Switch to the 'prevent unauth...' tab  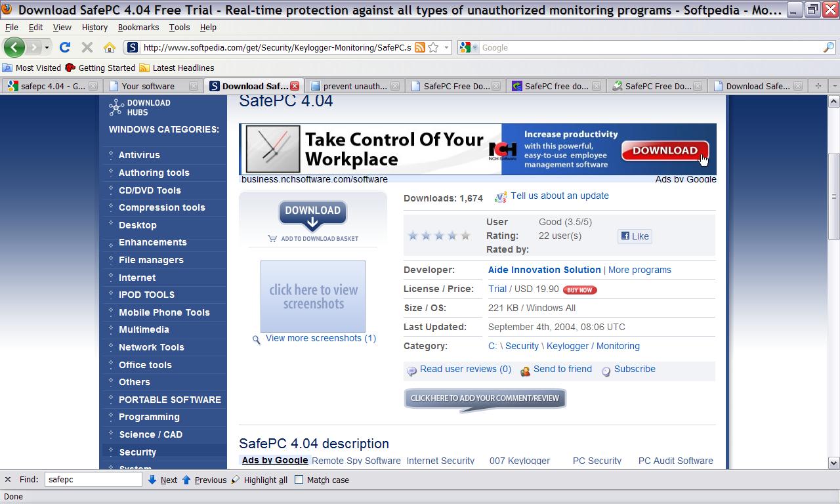point(354,86)
